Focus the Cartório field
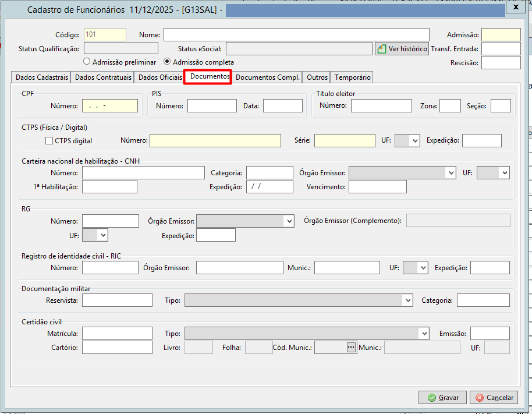Screen dimensions: 532x414 117,347
